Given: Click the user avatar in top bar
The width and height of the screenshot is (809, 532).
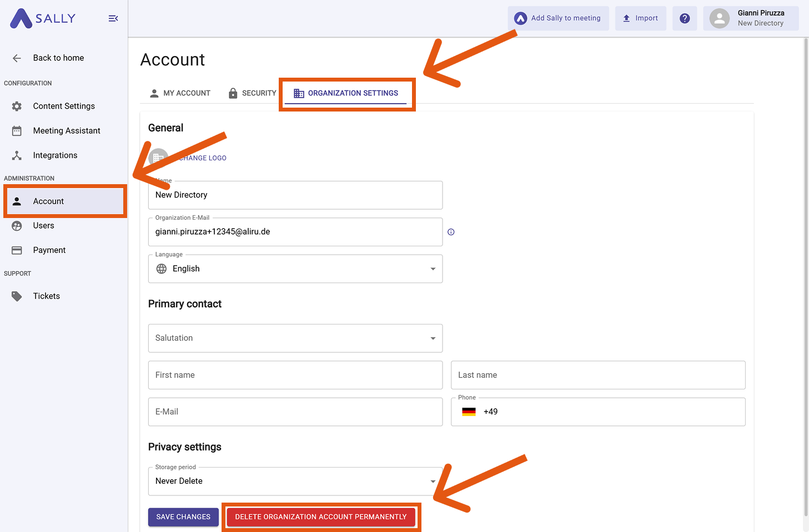Looking at the screenshot, I should pyautogui.click(x=719, y=18).
